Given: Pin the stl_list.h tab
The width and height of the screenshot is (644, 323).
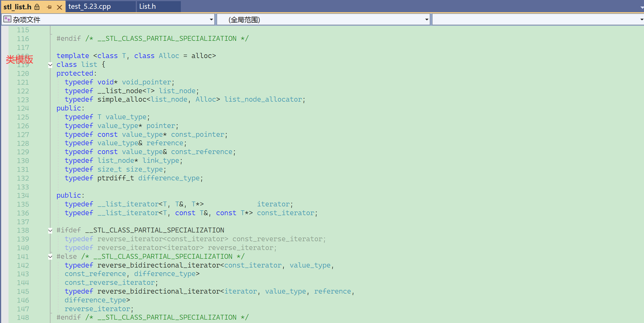Looking at the screenshot, I should pos(49,7).
